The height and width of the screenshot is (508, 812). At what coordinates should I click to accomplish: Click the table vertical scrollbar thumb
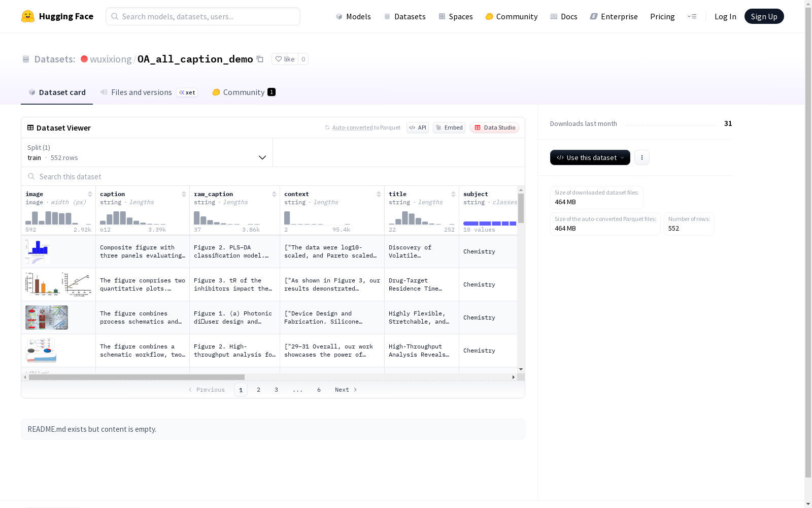tap(521, 208)
